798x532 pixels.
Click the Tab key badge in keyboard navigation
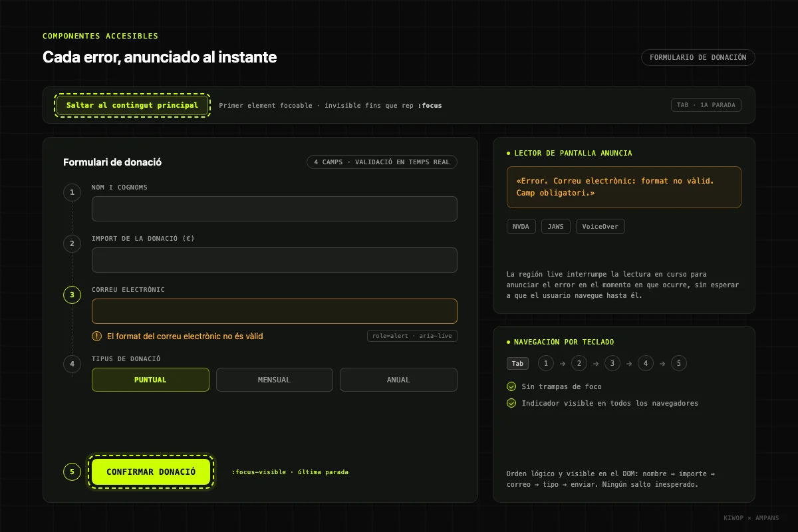517,364
